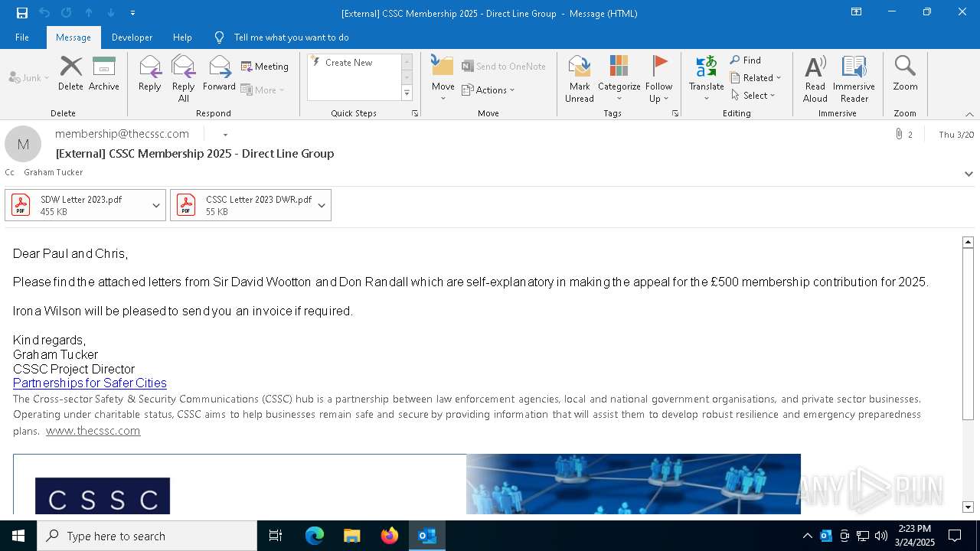Open the taskbar notification center
Screen dimensions: 980x551
[955, 536]
